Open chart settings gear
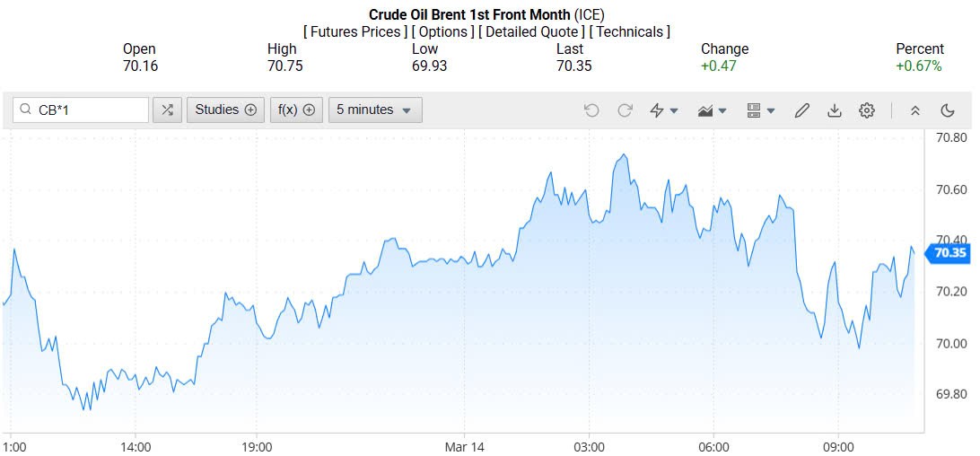 coord(867,110)
